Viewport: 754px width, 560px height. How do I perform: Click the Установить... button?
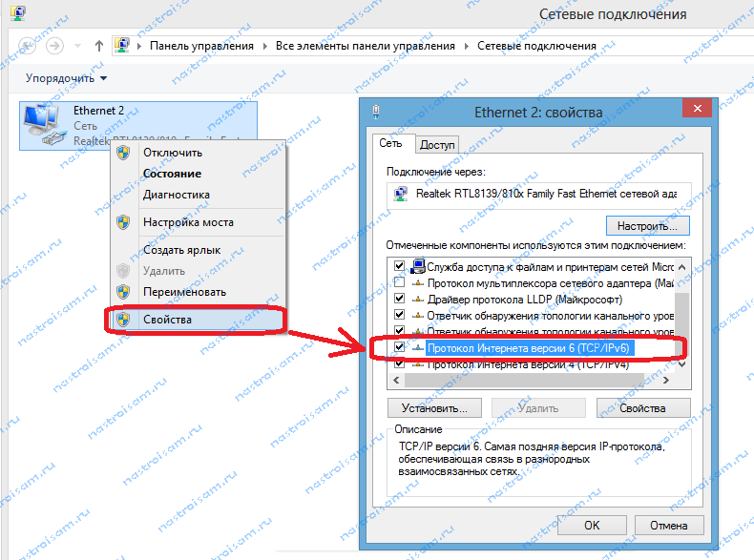[434, 408]
